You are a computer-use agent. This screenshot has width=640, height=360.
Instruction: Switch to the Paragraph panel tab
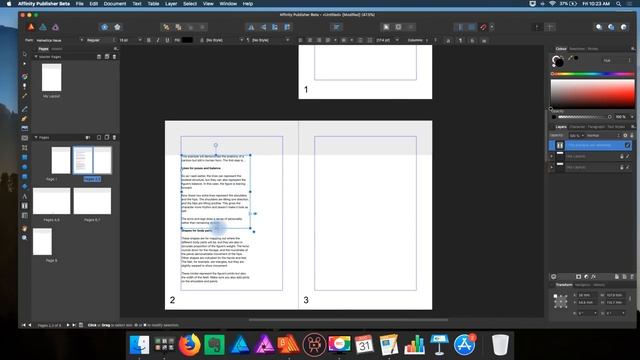coord(596,127)
